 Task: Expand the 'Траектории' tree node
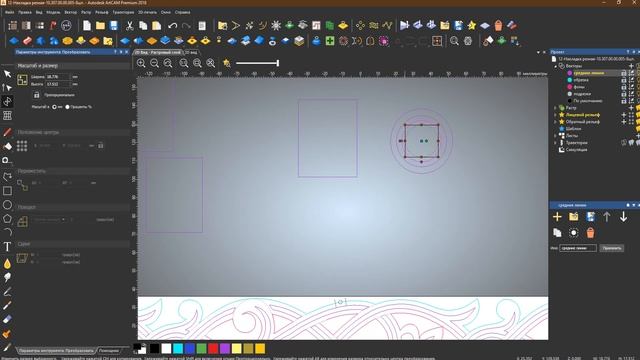[556, 142]
